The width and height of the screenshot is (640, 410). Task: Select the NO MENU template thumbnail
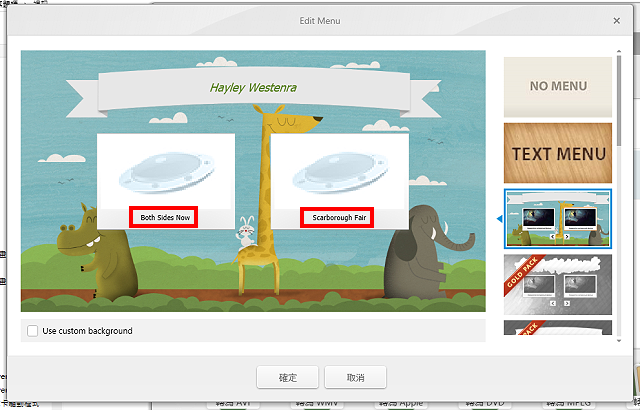click(558, 87)
